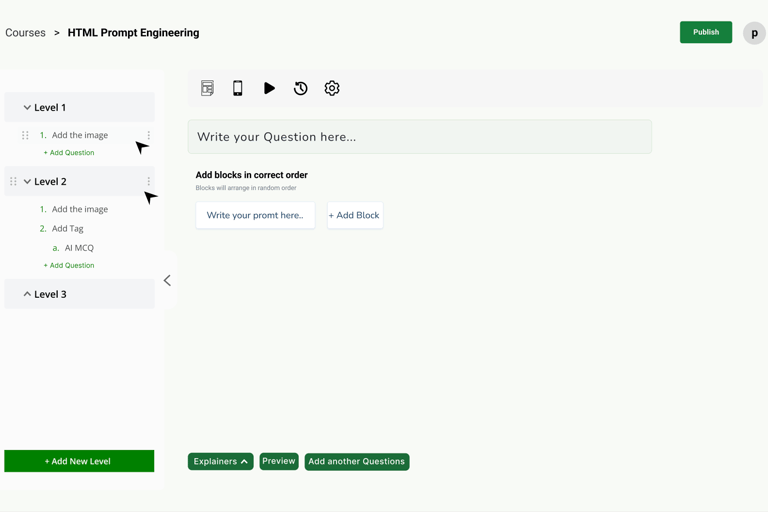This screenshot has height=512, width=768.
Task: Open the Explainers dropdown
Action: click(220, 461)
